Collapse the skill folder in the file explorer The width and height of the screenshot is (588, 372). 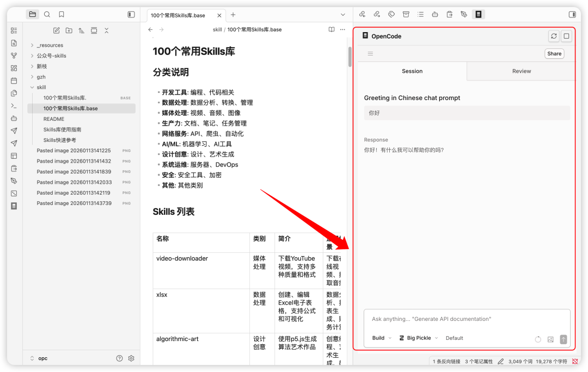pyautogui.click(x=32, y=87)
